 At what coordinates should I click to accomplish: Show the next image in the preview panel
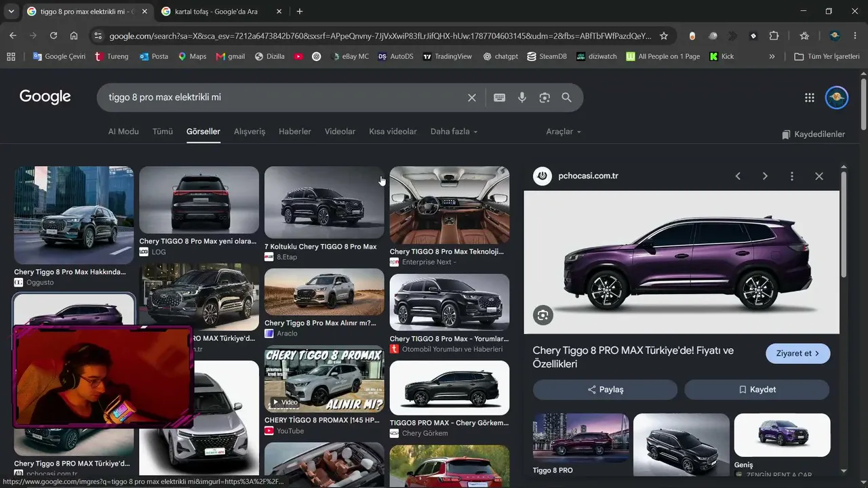[765, 176]
